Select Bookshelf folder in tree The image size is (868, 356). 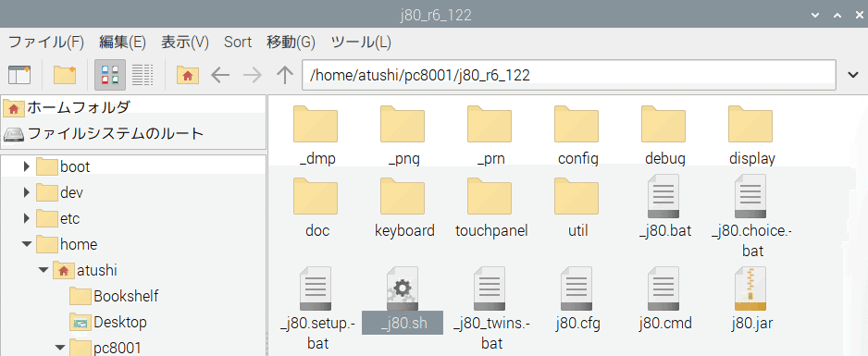pyautogui.click(x=126, y=296)
